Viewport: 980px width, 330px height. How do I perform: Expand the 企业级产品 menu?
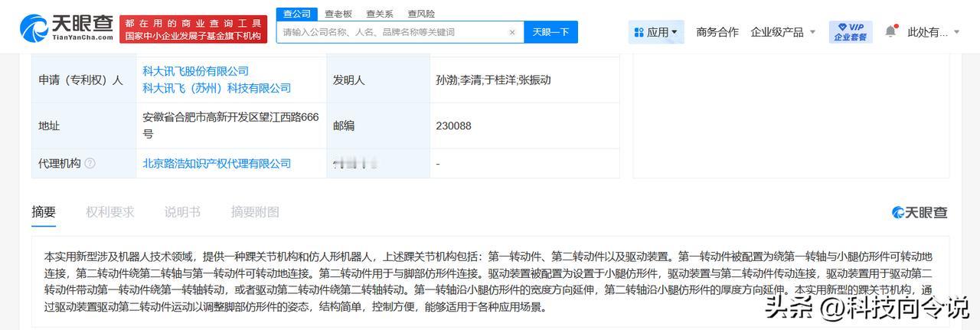[x=783, y=32]
